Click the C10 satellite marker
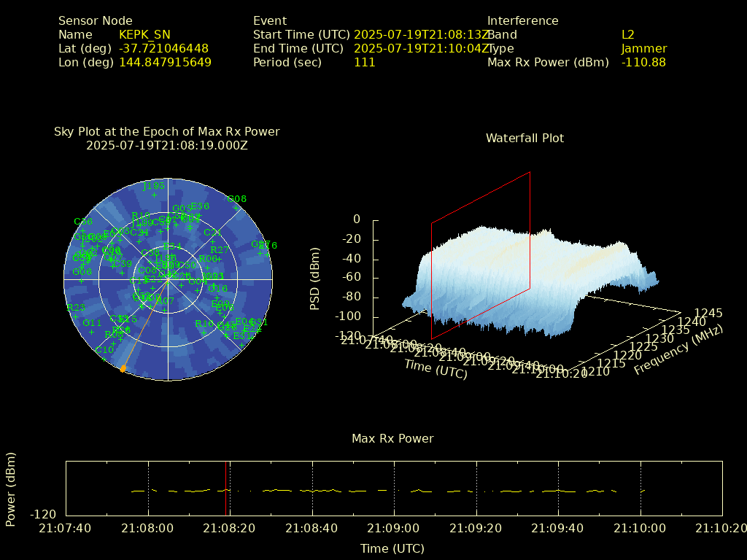This screenshot has height=560, width=747. 104,359
